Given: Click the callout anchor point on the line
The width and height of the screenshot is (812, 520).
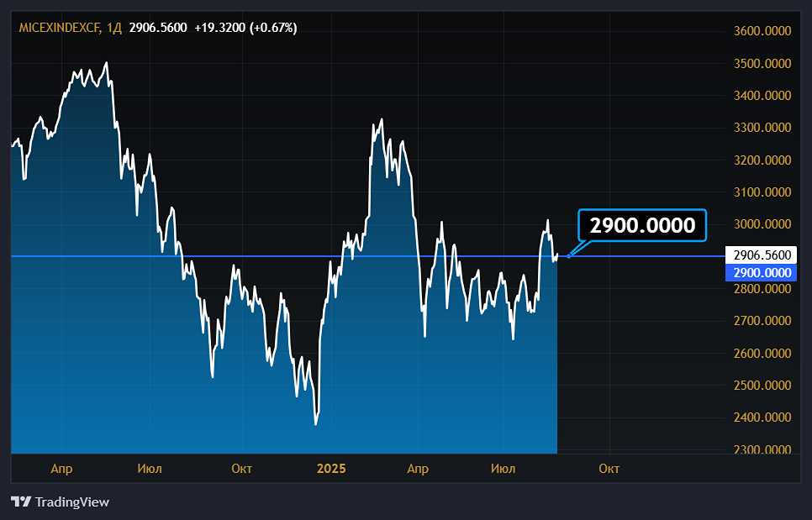Looking at the screenshot, I should (568, 255).
